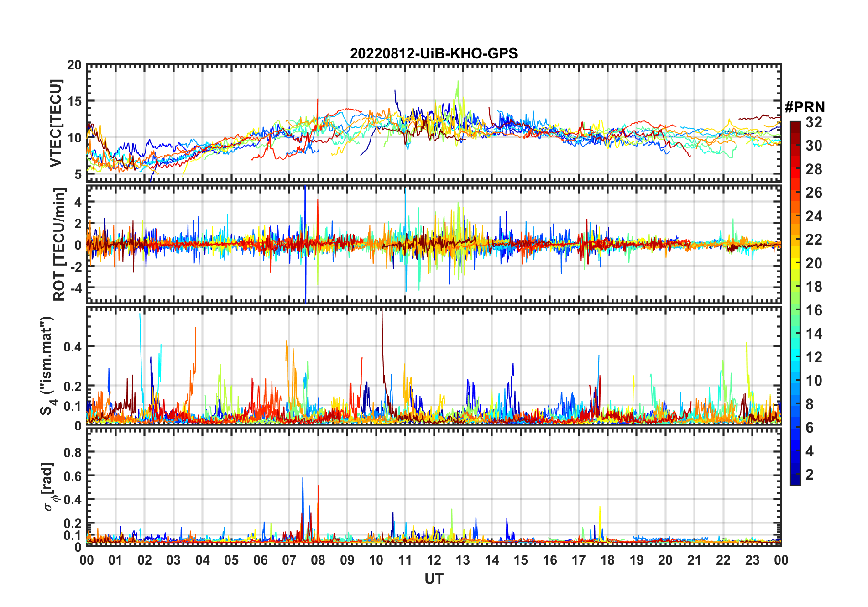
Task: Select x-axis hour tick label 21
Action: 694,560
